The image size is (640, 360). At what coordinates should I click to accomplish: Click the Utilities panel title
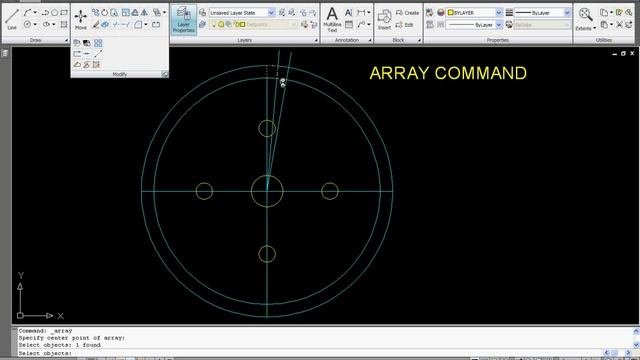tap(604, 40)
